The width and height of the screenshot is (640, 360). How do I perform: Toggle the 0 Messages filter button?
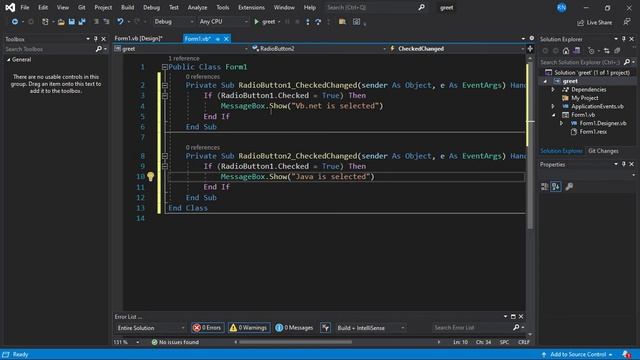(294, 327)
